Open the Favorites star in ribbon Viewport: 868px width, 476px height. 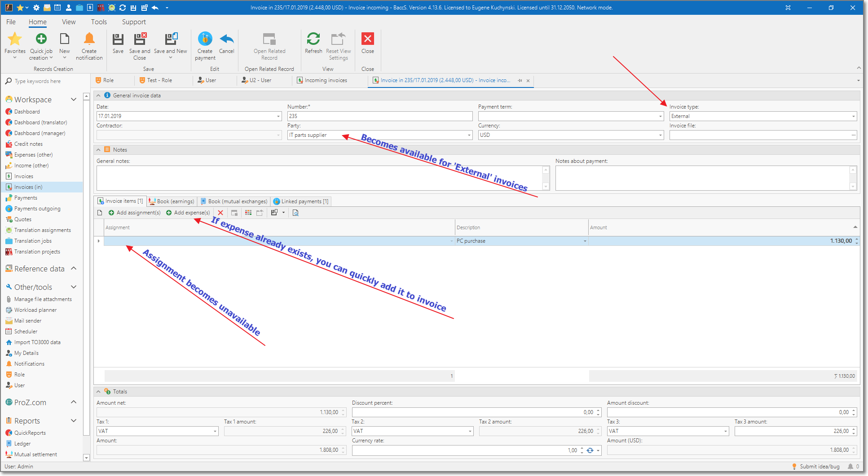(15, 39)
